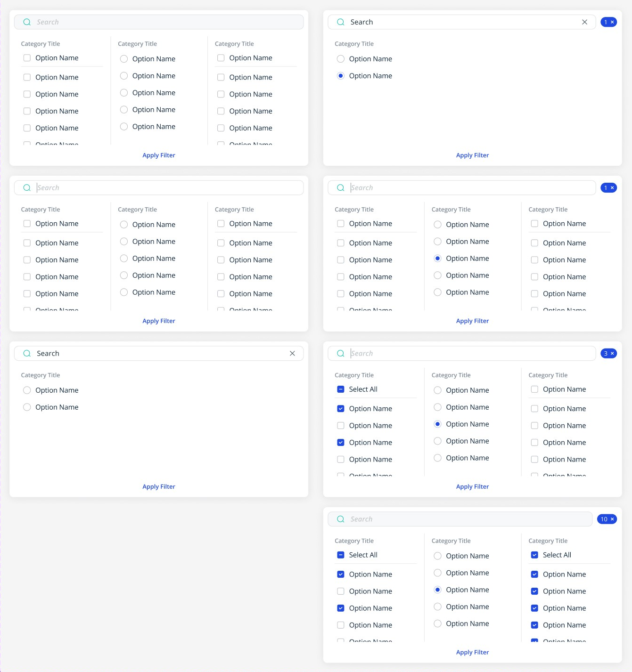Toggle the indeterminate Select All in the 10-badge panel
Screen dimensions: 632x672
pyautogui.click(x=341, y=555)
